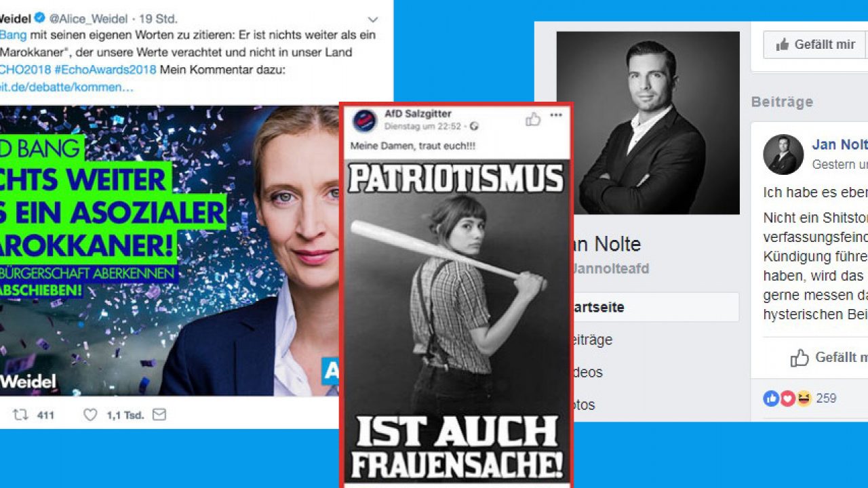Open the three-dots menu on AfD Salzgitter post
This screenshot has width=868, height=488.
(556, 115)
